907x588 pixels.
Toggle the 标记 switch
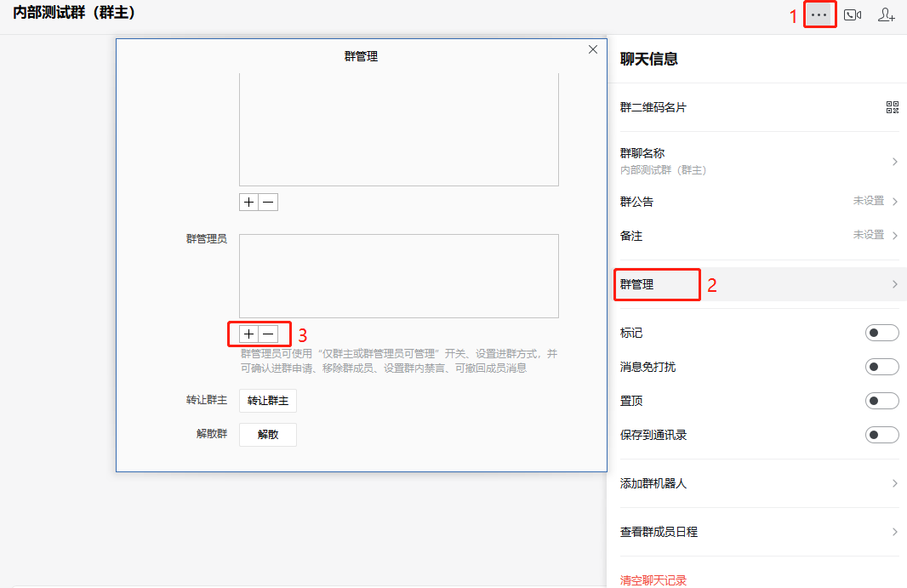881,333
